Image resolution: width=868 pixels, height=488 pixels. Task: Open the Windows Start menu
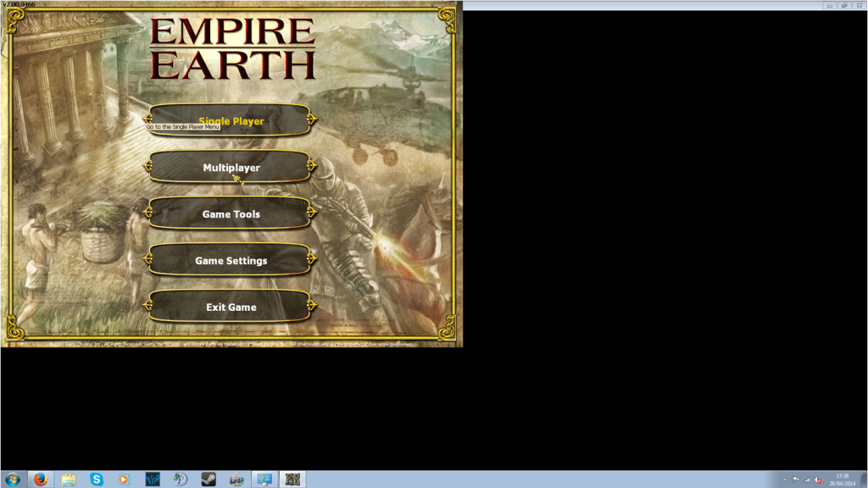click(13, 480)
